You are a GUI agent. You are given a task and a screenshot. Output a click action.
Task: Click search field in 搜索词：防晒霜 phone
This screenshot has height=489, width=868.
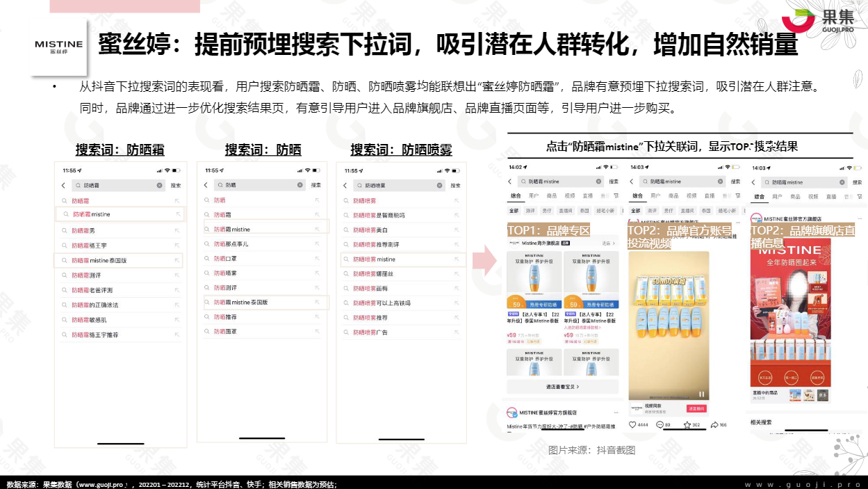[x=119, y=186]
